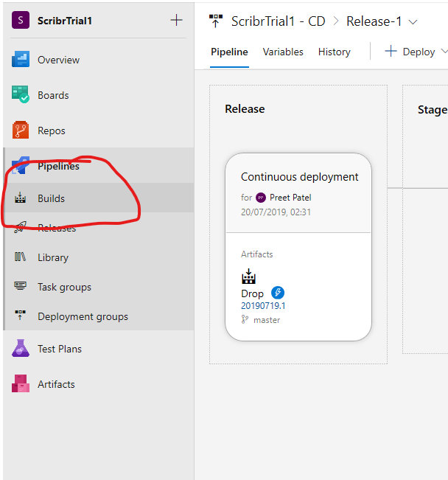The image size is (448, 480).
Task: Click the Artifacts package icon in sidebar
Action: (21, 383)
